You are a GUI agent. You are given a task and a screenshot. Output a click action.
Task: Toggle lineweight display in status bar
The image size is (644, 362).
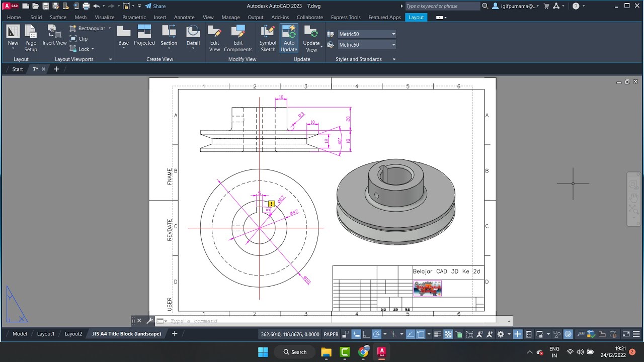tap(437, 334)
